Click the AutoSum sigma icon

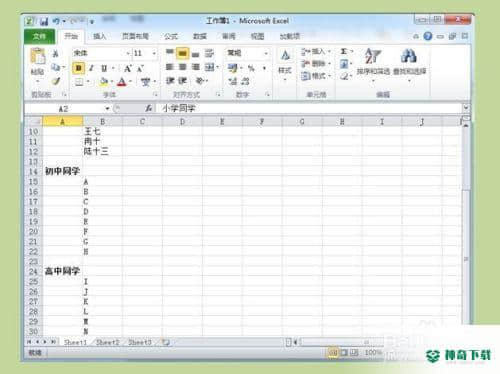344,51
